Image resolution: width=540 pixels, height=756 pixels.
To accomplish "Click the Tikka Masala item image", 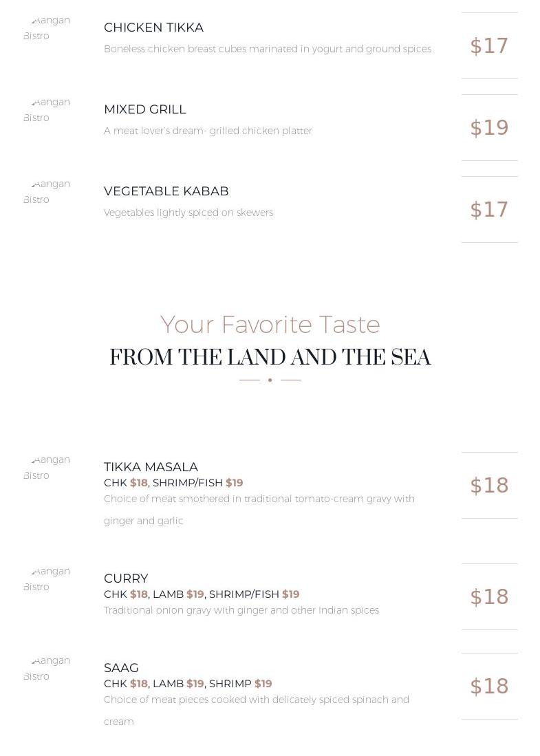I will tap(47, 468).
